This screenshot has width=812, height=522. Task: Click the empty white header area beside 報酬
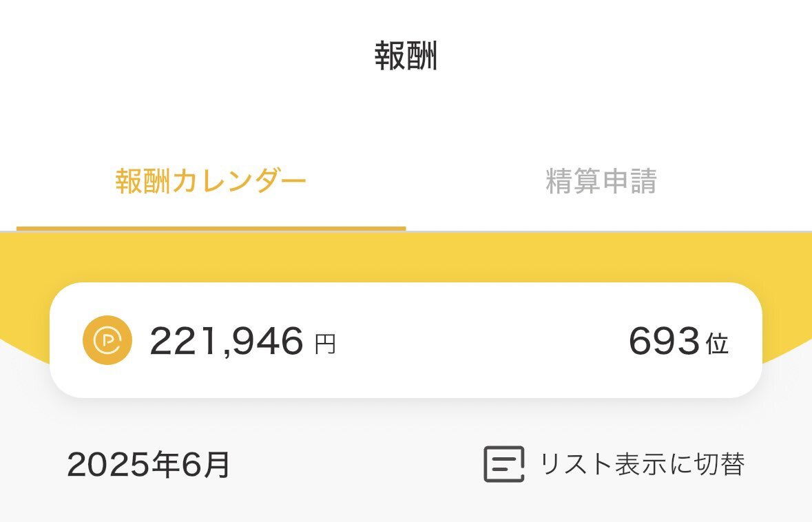(621, 56)
